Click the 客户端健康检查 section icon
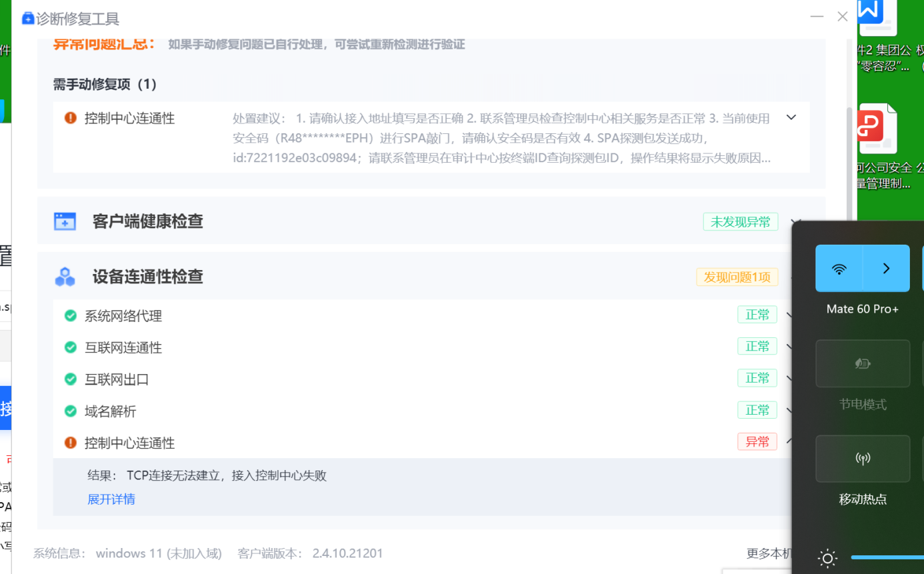Screen dimensions: 924x574 [x=65, y=221]
